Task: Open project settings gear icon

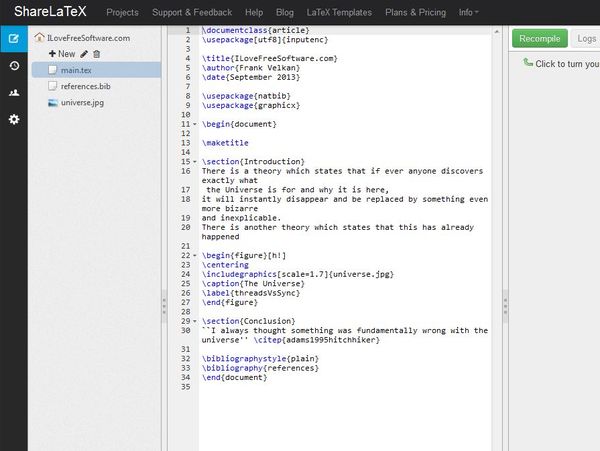Action: point(14,119)
